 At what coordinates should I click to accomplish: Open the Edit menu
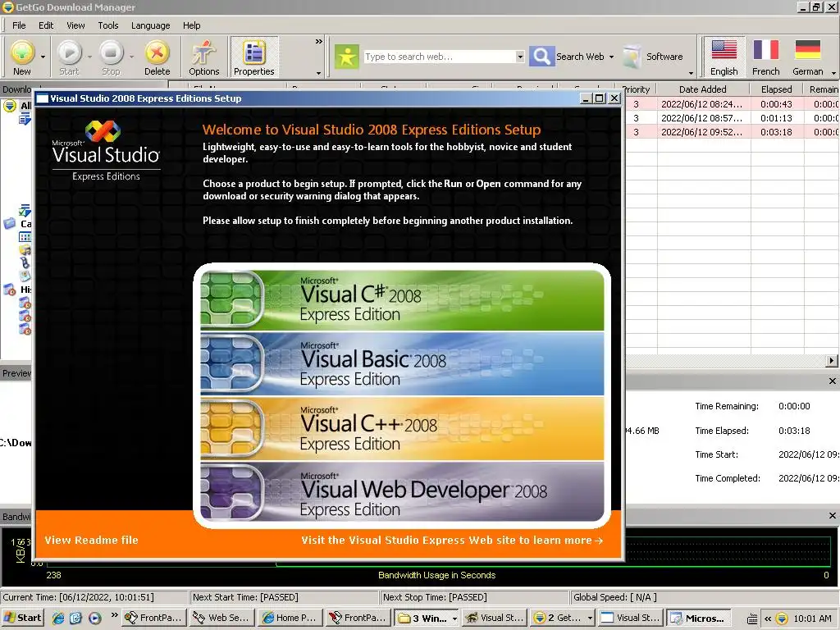[46, 25]
